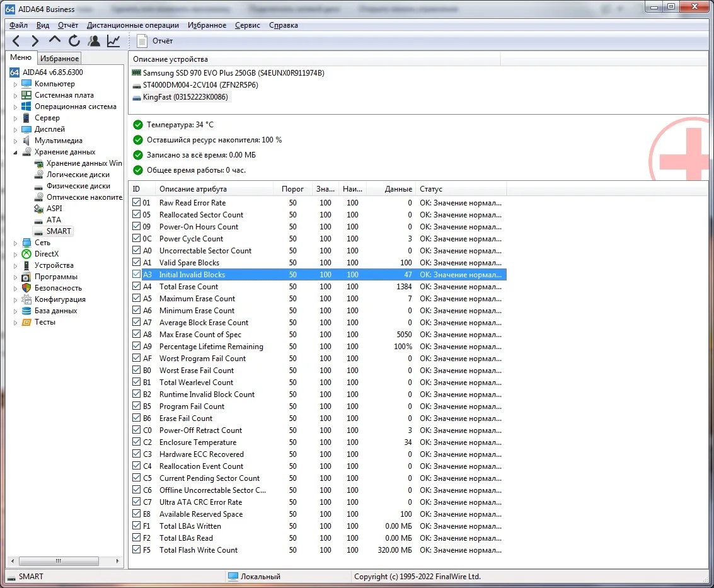Click the Операционная система Windows icon
Screen dimensions: 714x588
[26, 107]
